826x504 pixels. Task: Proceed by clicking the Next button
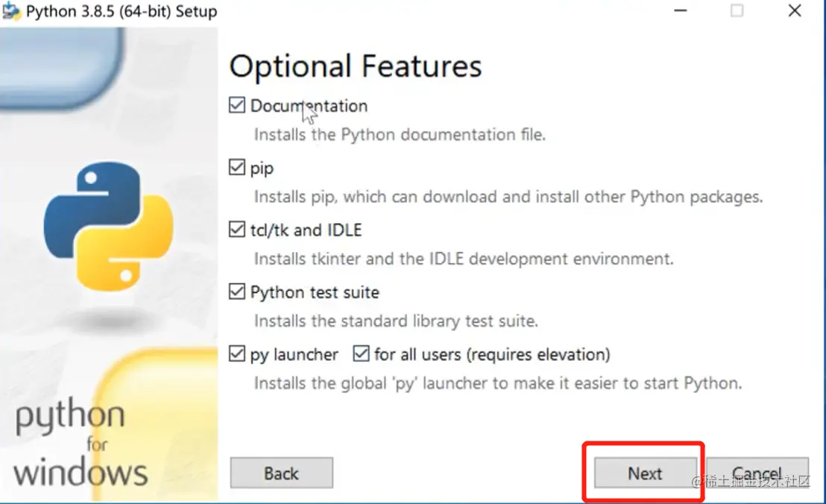[645, 473]
